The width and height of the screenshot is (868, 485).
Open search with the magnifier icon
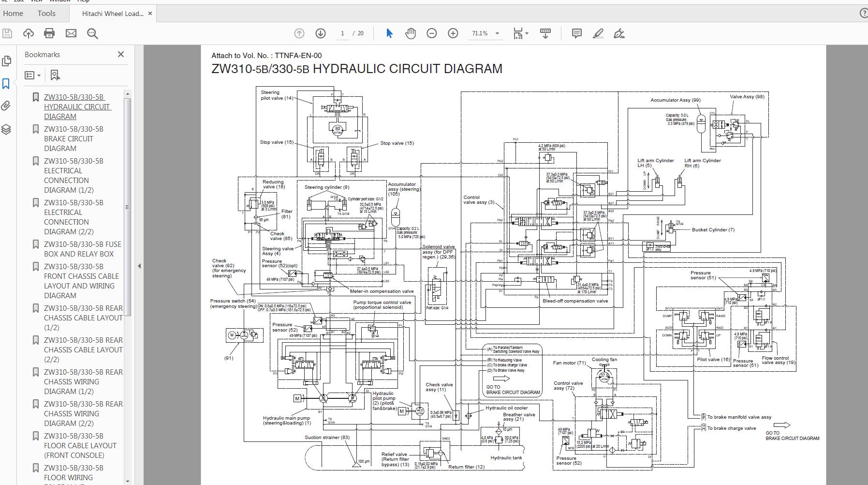[x=92, y=33]
